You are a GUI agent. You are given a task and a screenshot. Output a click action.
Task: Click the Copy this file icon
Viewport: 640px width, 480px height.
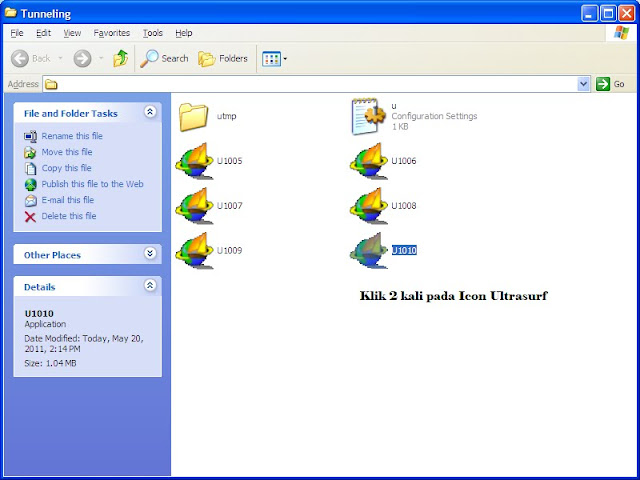(30, 168)
